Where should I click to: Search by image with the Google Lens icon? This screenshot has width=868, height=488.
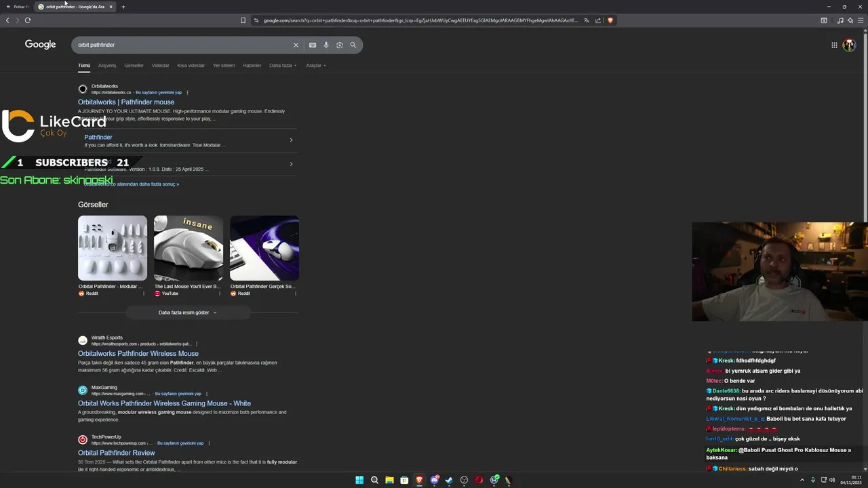pyautogui.click(x=340, y=45)
